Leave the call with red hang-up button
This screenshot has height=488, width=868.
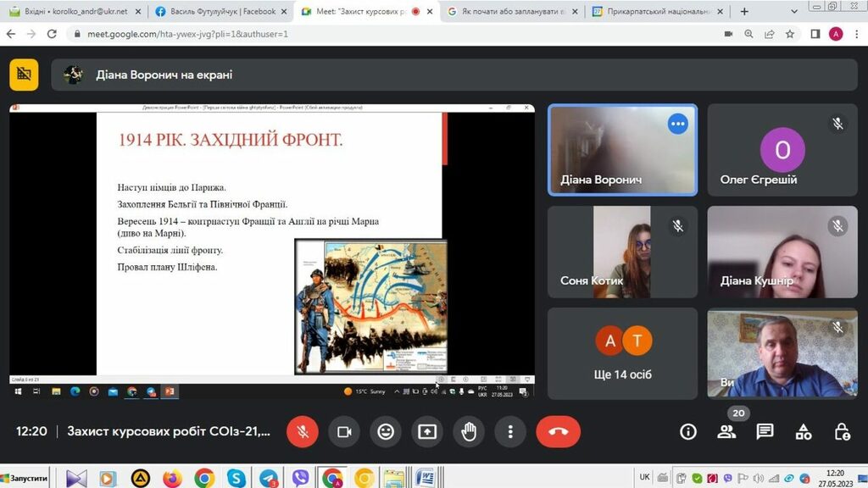click(x=558, y=431)
